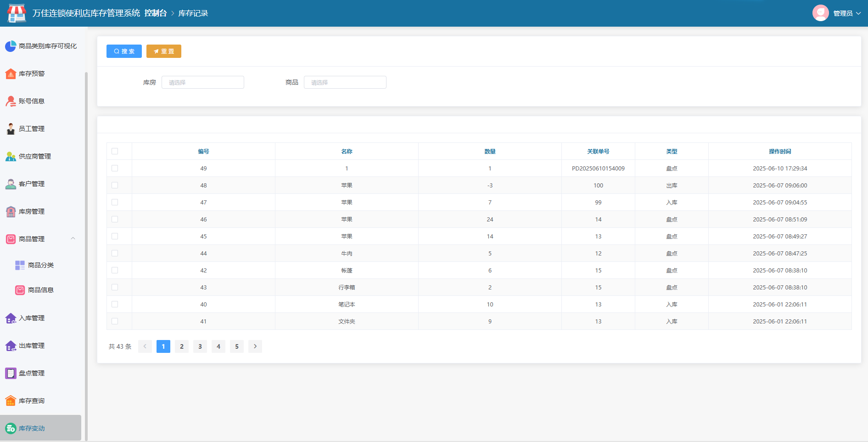Toggle the select-all checkbox in table header

[115, 151]
